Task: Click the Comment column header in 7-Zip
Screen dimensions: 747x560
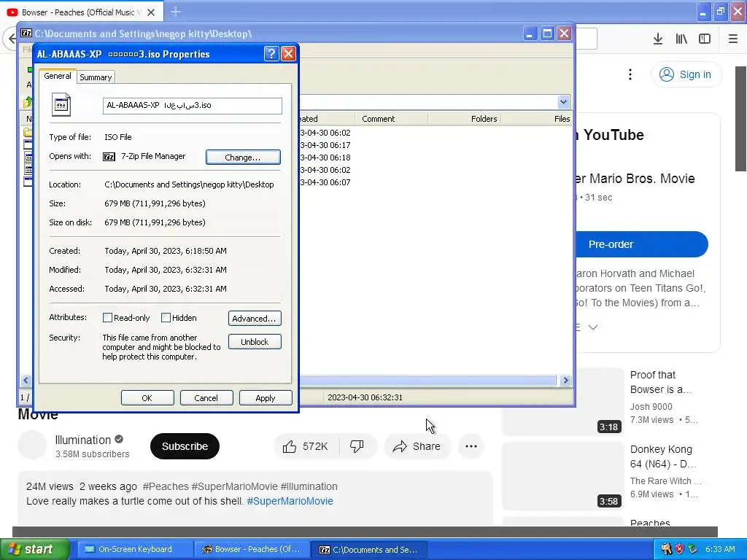Action: click(391, 119)
